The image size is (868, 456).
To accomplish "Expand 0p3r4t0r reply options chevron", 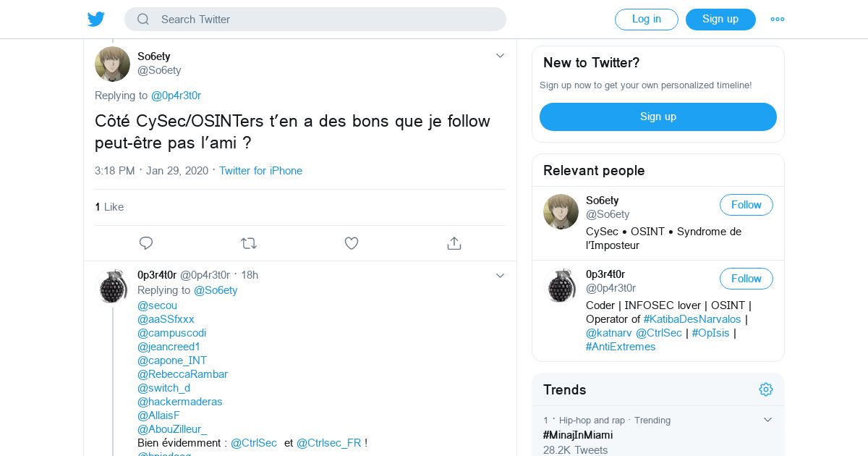I will (x=500, y=276).
